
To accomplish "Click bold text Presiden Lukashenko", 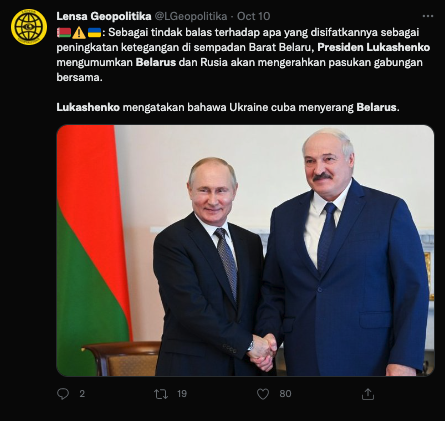I will point(374,47).
